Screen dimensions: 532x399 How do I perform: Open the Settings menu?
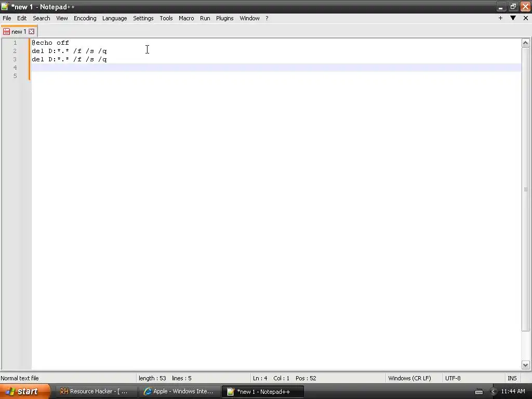click(x=143, y=18)
